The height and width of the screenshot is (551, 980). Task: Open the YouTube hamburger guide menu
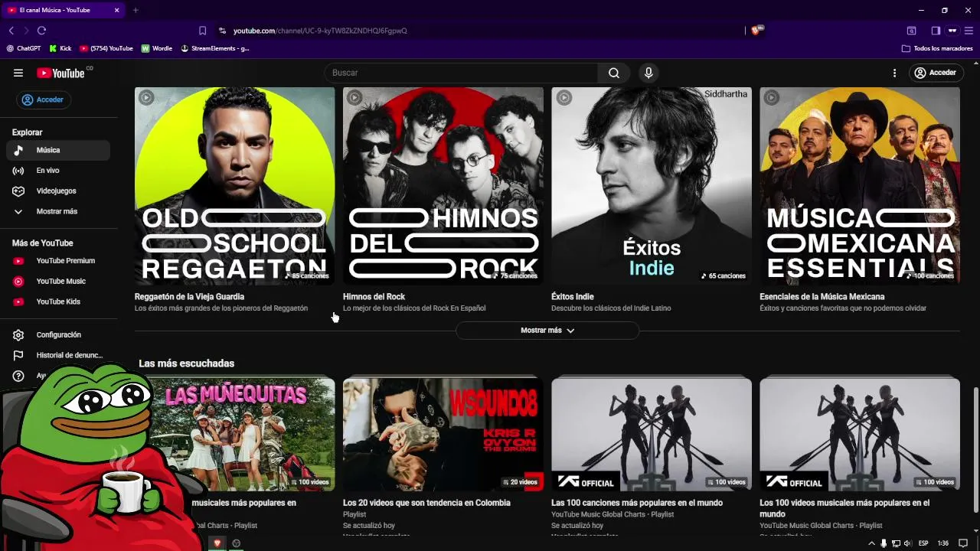click(x=18, y=73)
